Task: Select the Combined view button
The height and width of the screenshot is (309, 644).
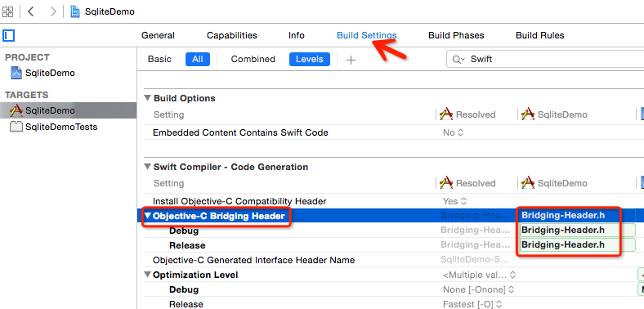Action: click(253, 59)
